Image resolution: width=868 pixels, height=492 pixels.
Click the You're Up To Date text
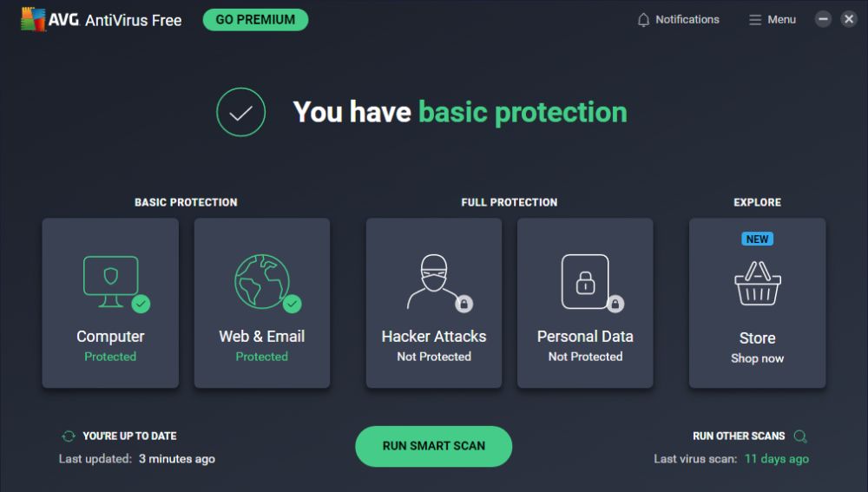coord(129,436)
